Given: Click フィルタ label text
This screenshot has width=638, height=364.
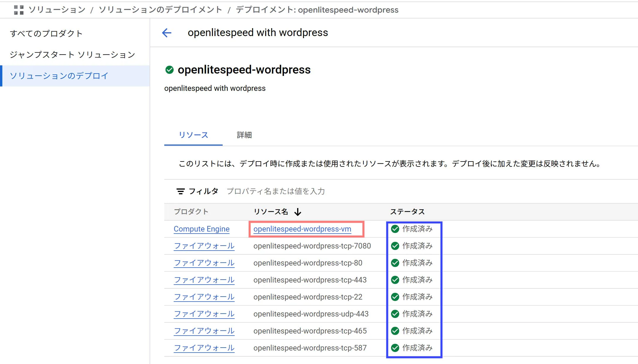Looking at the screenshot, I should pyautogui.click(x=203, y=191).
